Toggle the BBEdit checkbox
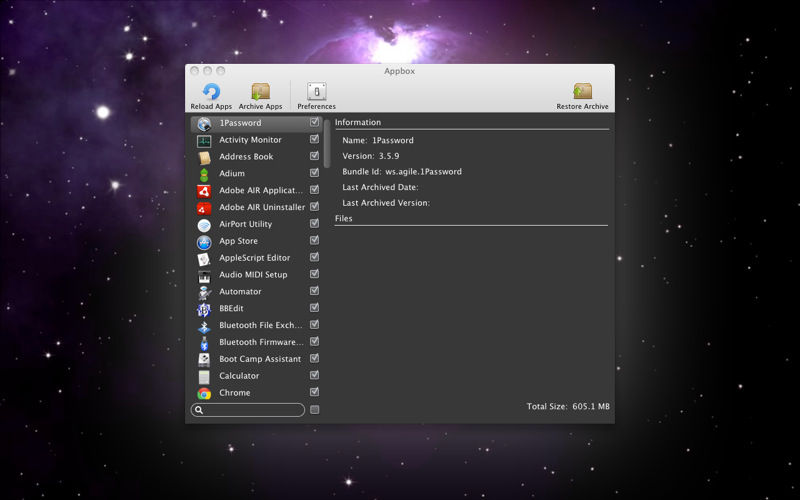 [x=314, y=308]
